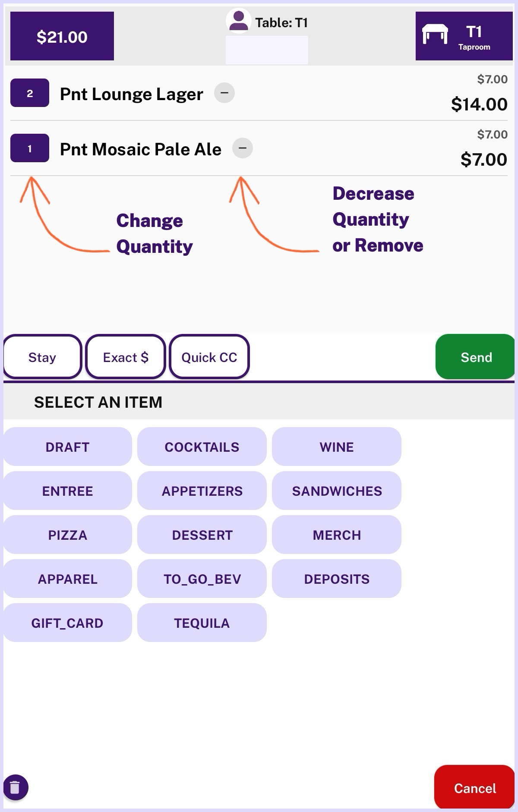The width and height of the screenshot is (518, 812).
Task: Decrease quantity of Pnt Lounge Lager
Action: pyautogui.click(x=224, y=93)
